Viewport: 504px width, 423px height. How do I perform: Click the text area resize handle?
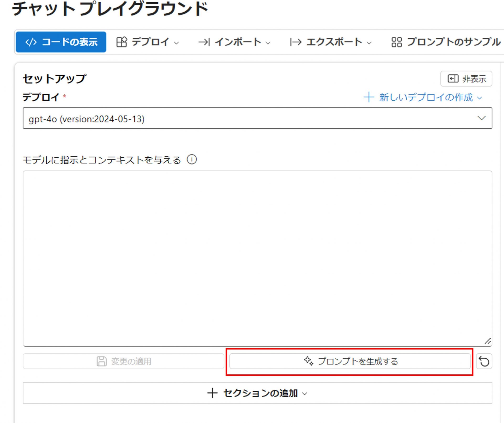[x=487, y=341]
